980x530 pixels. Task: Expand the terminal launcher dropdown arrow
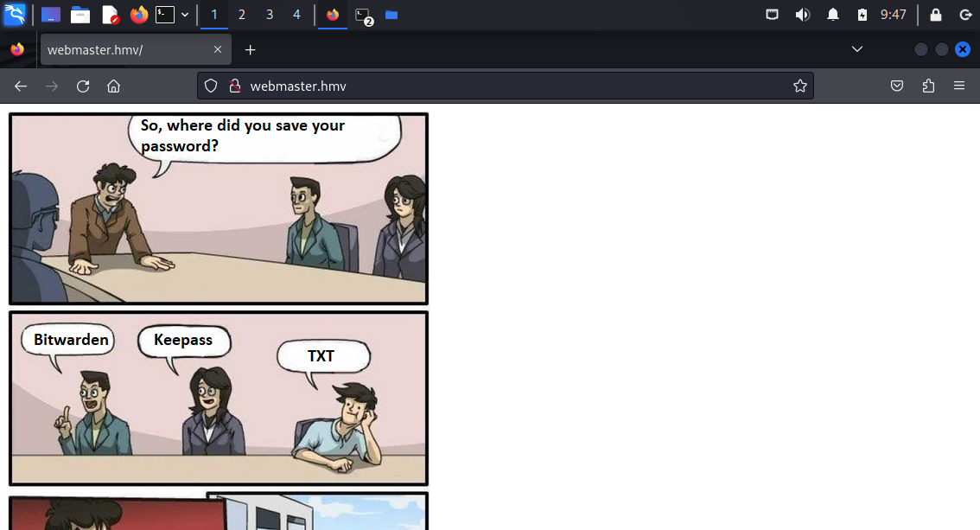pyautogui.click(x=185, y=15)
